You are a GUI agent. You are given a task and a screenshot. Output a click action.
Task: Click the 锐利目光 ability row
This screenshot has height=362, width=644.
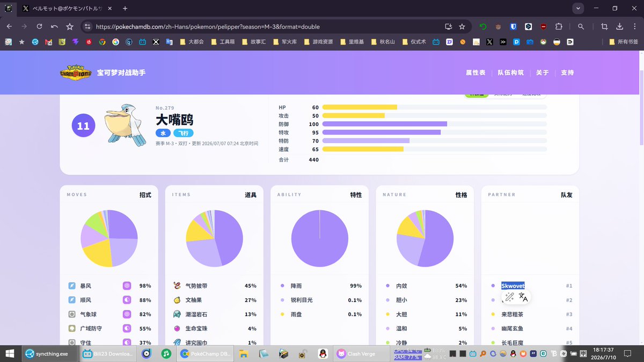(320, 300)
